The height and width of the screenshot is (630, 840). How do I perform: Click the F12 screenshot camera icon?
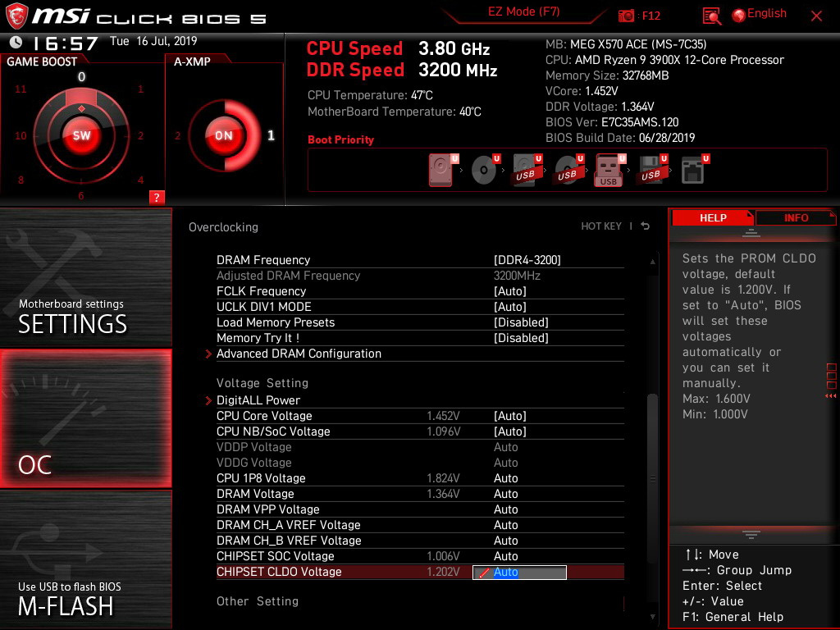point(626,16)
